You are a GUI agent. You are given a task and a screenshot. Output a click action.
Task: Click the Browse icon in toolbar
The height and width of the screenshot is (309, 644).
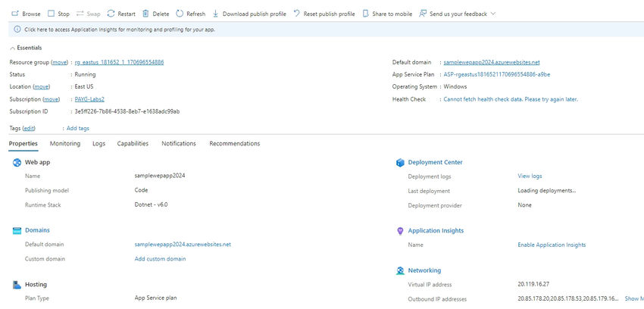[15, 14]
